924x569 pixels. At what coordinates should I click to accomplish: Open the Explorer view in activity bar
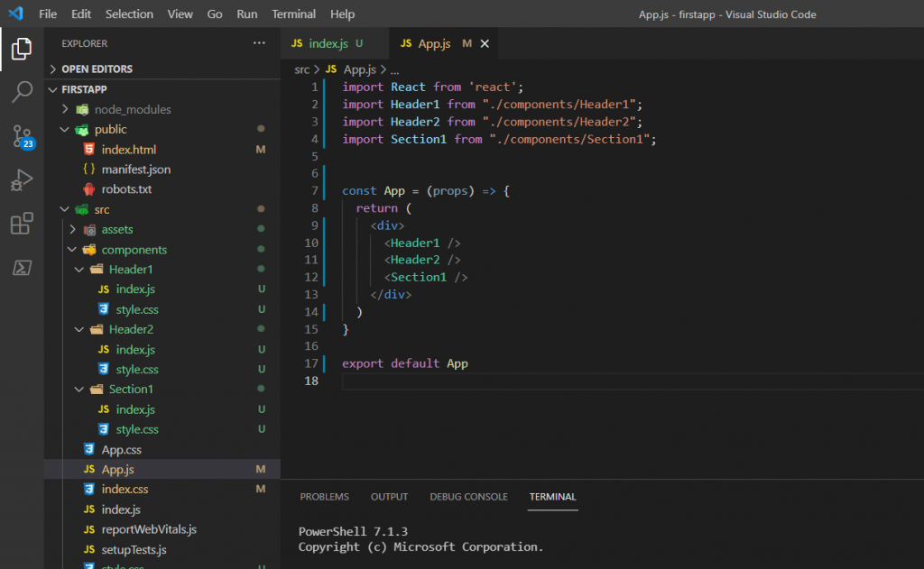tap(22, 49)
